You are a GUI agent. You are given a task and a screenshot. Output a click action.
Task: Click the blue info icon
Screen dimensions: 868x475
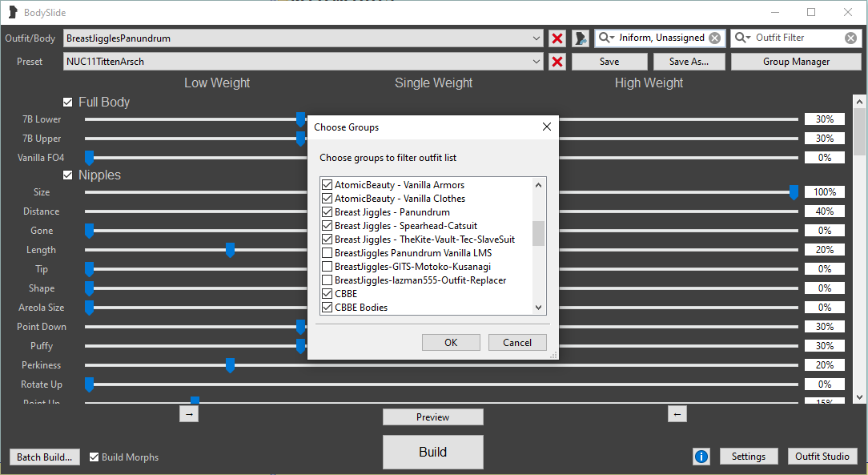coord(701,457)
